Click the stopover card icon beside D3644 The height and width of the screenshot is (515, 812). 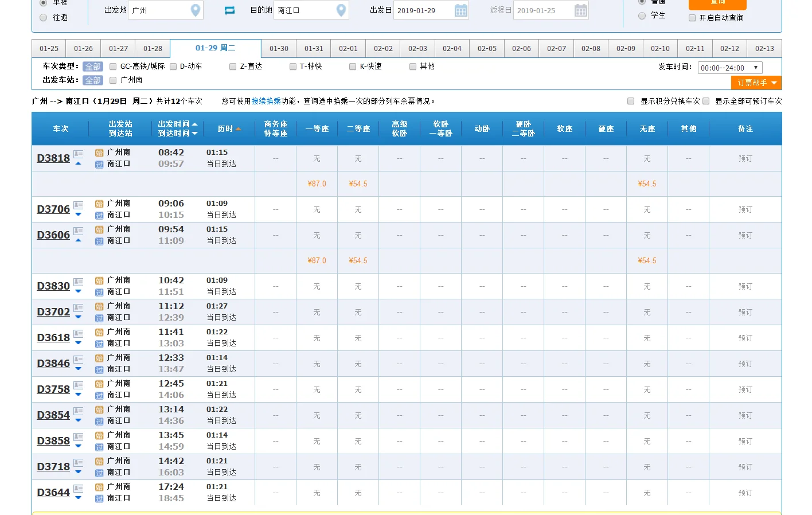78,489
